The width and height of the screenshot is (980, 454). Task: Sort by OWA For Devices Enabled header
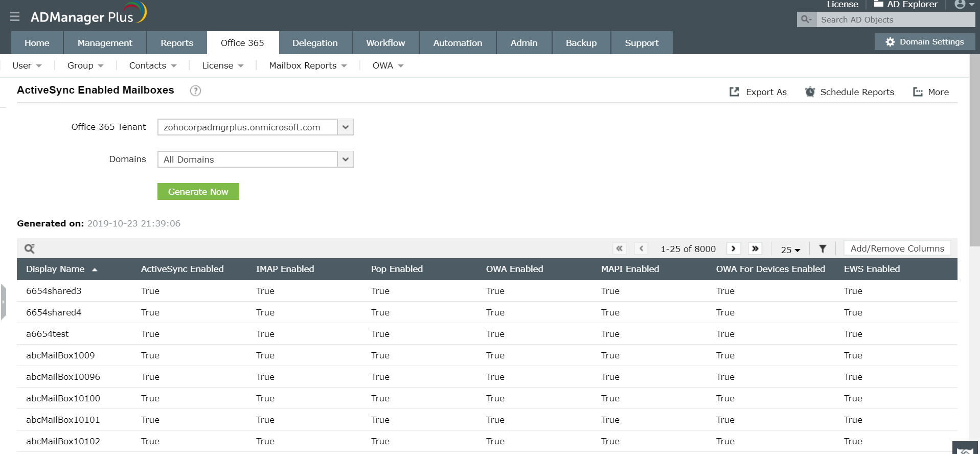(770, 269)
